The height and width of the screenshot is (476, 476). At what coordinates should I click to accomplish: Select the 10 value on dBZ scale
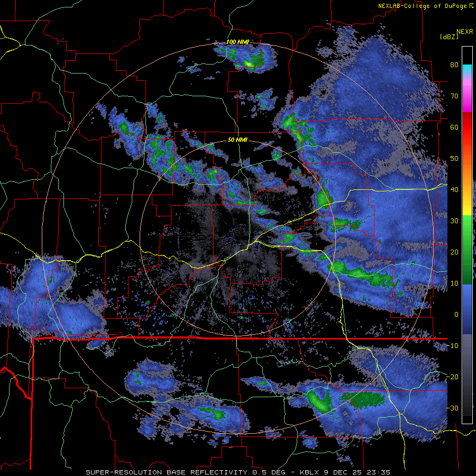click(x=454, y=283)
